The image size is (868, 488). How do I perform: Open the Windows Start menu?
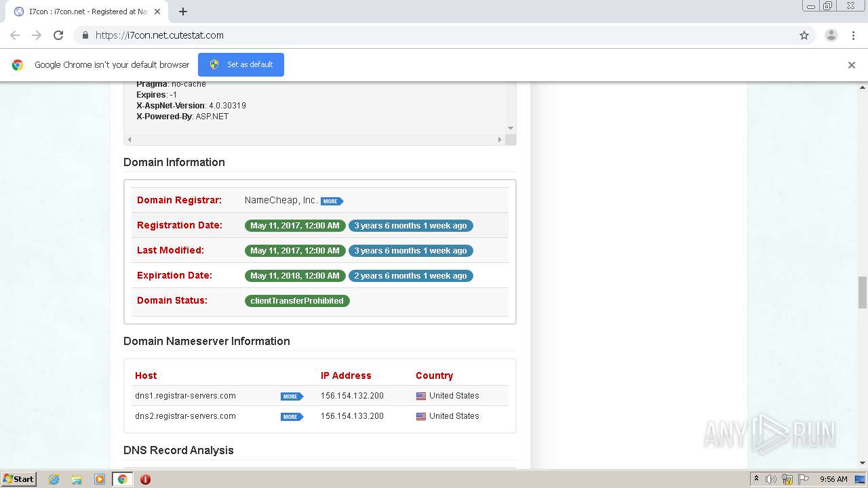(x=19, y=479)
